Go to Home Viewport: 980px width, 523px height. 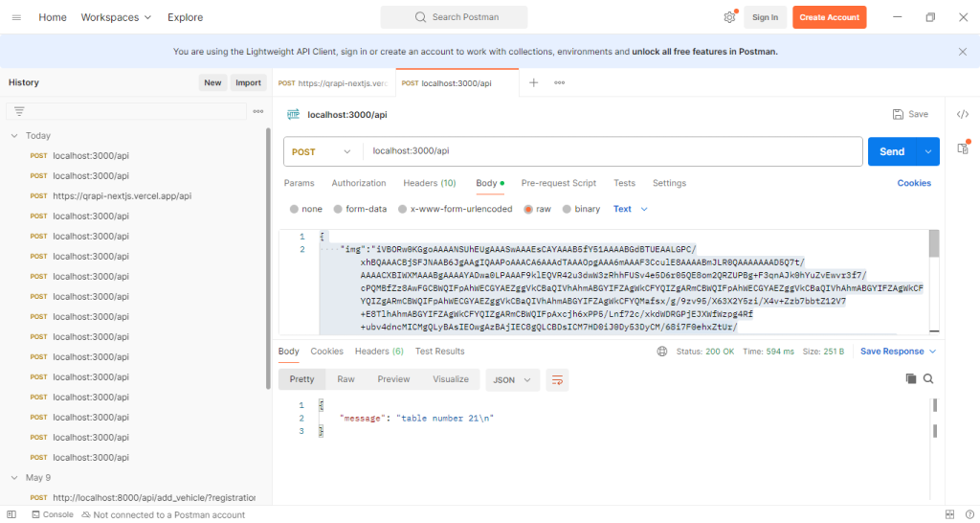[x=53, y=17]
